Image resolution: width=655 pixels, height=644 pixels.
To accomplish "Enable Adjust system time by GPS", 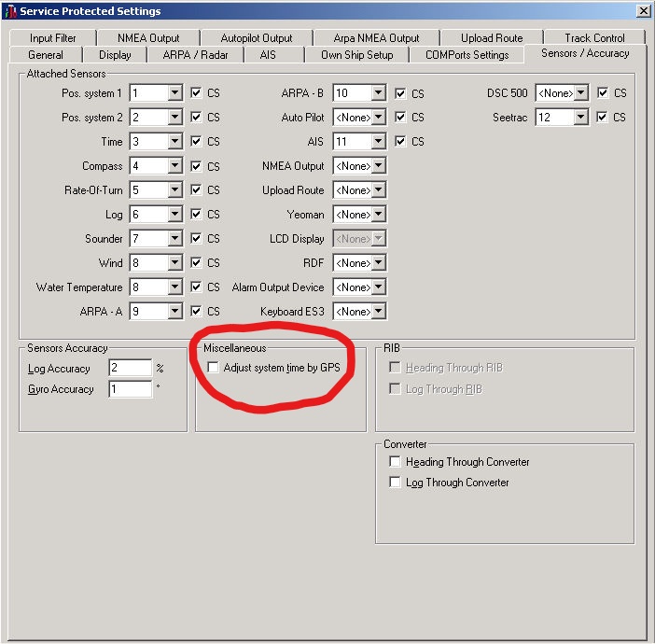I will coord(214,368).
